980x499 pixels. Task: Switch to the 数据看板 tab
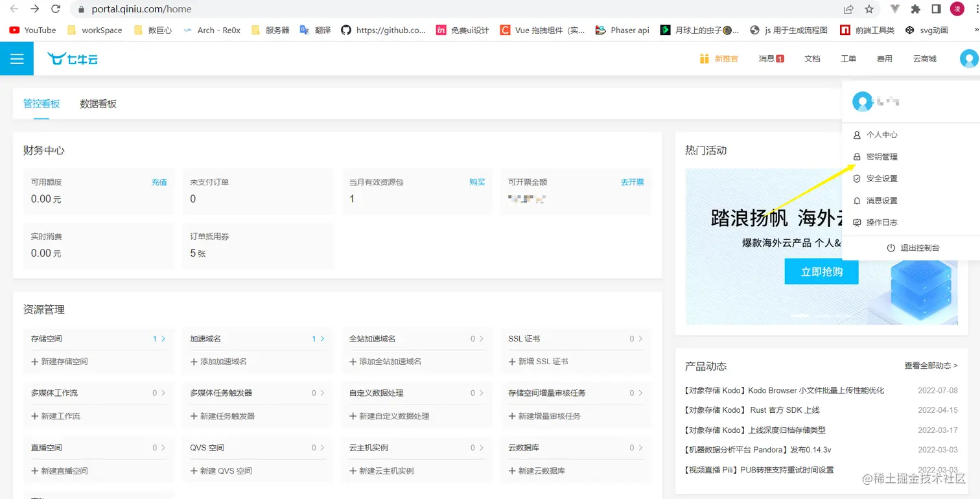(x=99, y=104)
